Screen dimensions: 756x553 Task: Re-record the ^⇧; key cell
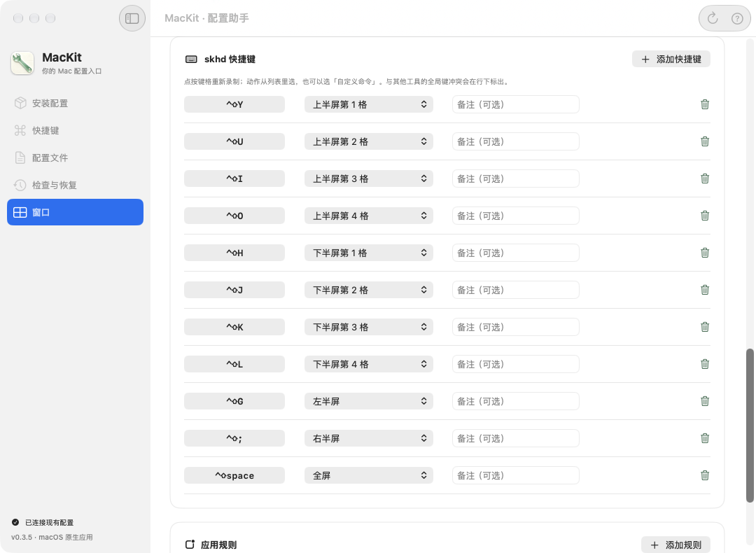point(234,439)
